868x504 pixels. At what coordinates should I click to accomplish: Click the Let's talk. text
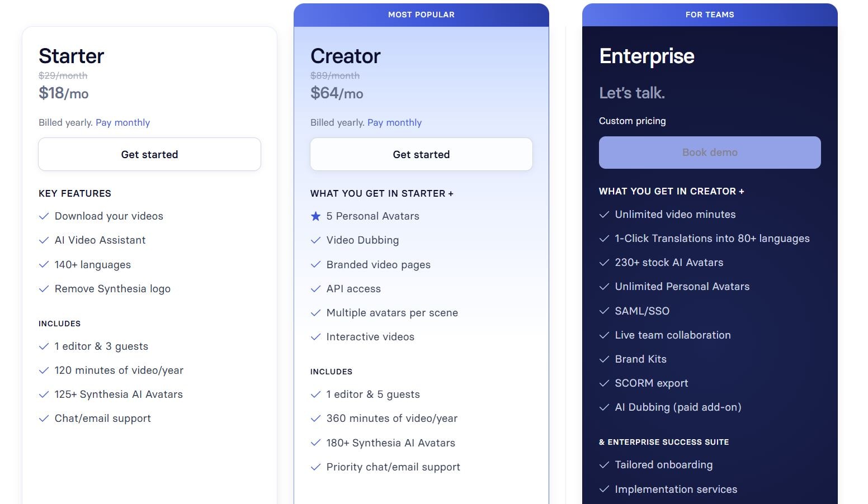tap(632, 93)
